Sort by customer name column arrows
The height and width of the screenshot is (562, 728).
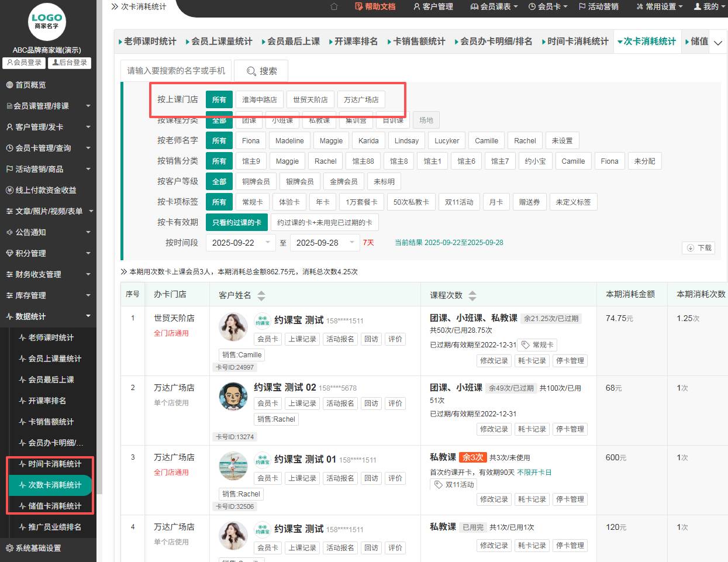(x=261, y=295)
